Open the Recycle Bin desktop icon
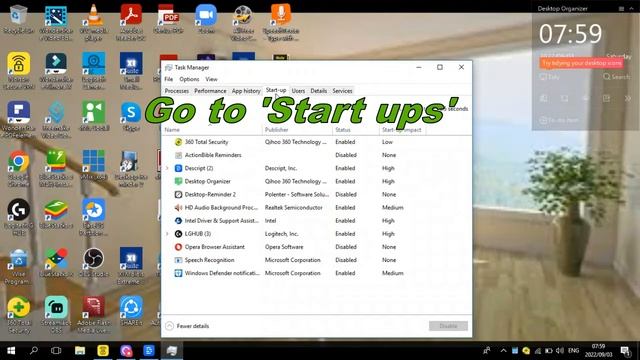 pyautogui.click(x=18, y=19)
